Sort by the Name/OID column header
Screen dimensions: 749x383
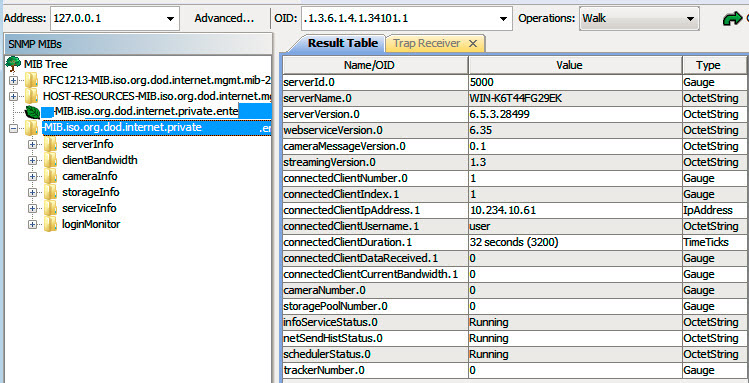click(x=375, y=65)
